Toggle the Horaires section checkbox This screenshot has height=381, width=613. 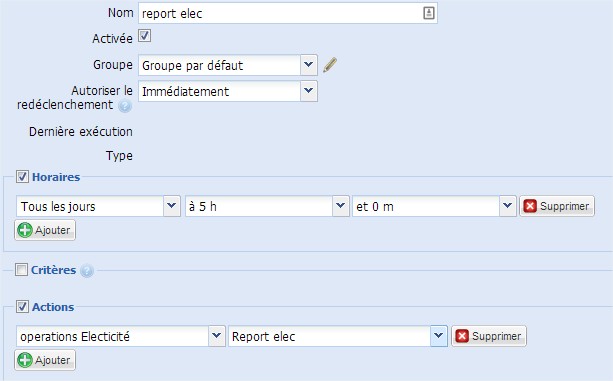tap(22, 177)
